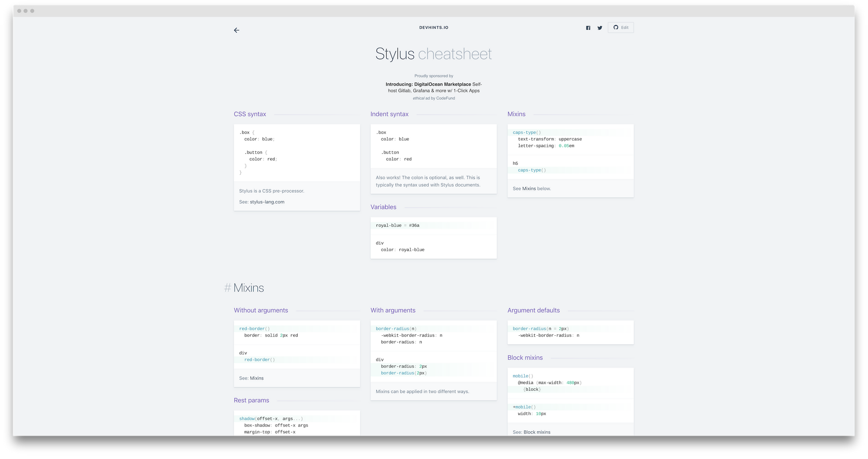Follow the See: Mixins link under red-border example
The image size is (868, 459).
pyautogui.click(x=256, y=378)
